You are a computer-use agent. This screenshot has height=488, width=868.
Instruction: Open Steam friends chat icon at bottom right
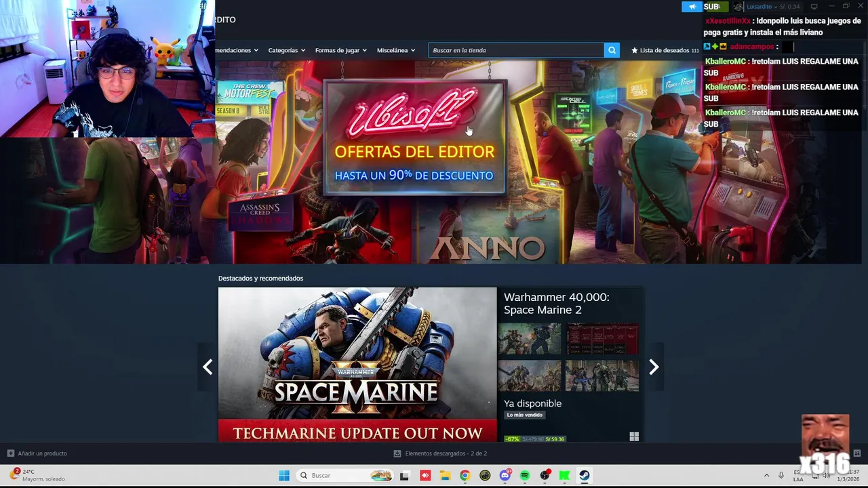[x=857, y=453]
